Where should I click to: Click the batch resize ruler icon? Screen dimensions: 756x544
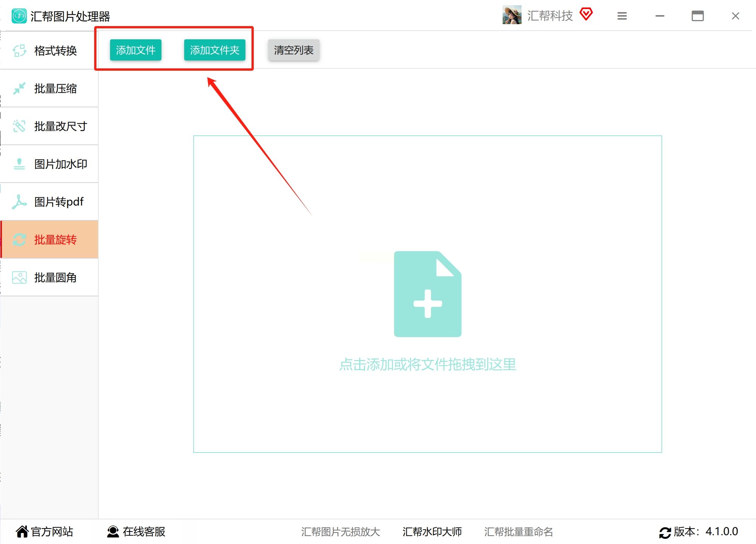(19, 126)
